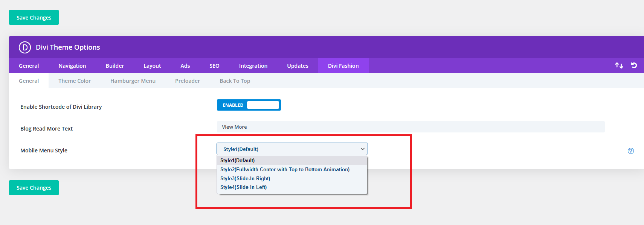The image size is (644, 225).
Task: Click the bottom Save Changes button
Action: tap(34, 188)
